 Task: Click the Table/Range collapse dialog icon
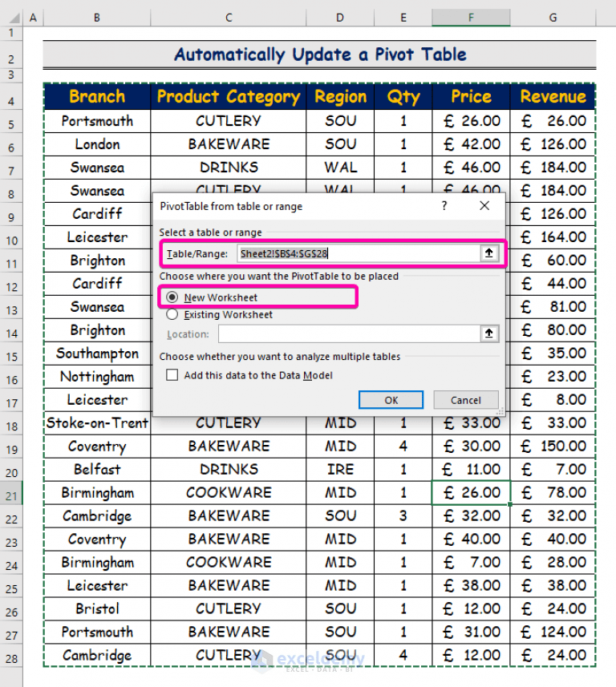(x=488, y=253)
